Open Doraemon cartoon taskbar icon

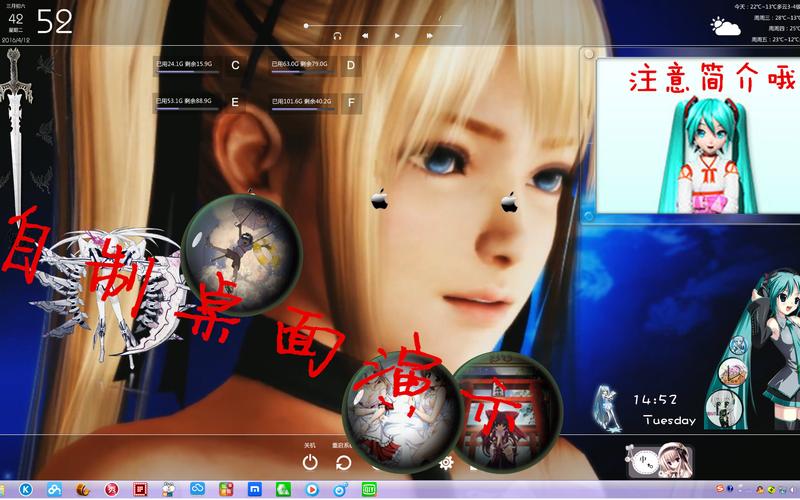[168, 490]
